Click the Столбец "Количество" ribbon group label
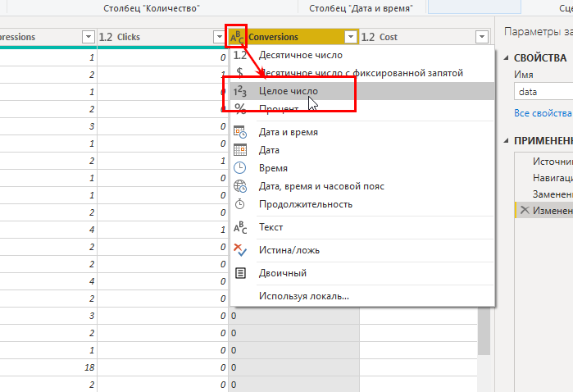The height and width of the screenshot is (392, 573). coord(152,8)
